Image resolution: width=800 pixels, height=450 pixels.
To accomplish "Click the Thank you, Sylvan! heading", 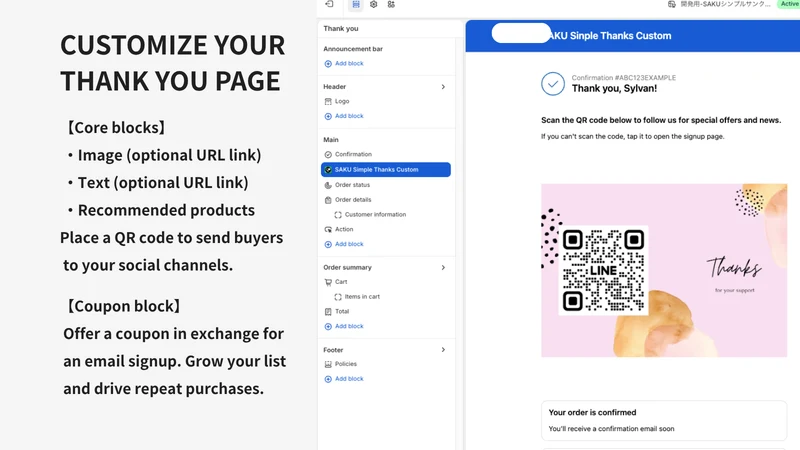I will coord(614,89).
